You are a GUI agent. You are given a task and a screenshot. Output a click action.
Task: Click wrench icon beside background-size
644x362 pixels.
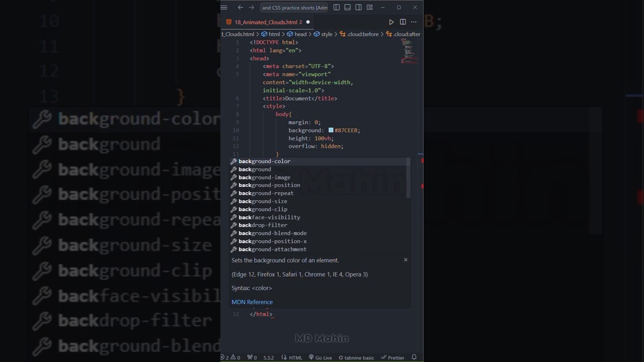click(233, 201)
